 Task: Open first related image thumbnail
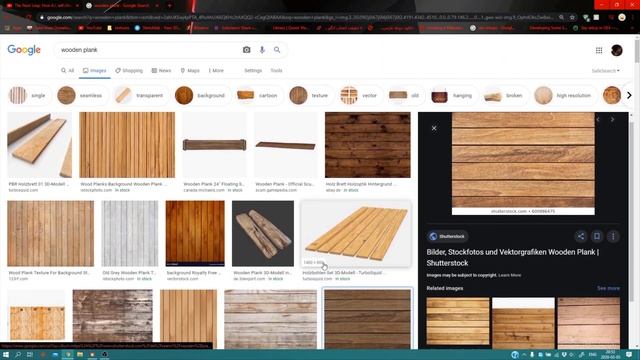[x=458, y=321]
